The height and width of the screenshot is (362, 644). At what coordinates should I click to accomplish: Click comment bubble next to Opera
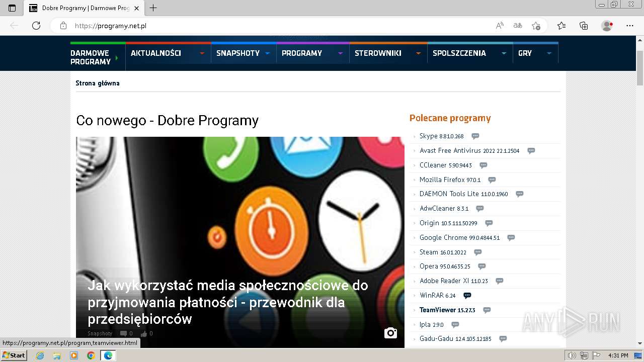(482, 266)
